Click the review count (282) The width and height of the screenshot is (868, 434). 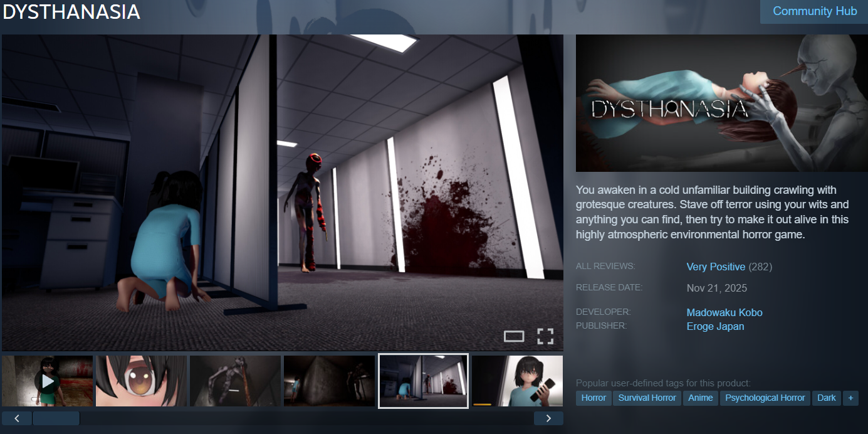pyautogui.click(x=760, y=267)
